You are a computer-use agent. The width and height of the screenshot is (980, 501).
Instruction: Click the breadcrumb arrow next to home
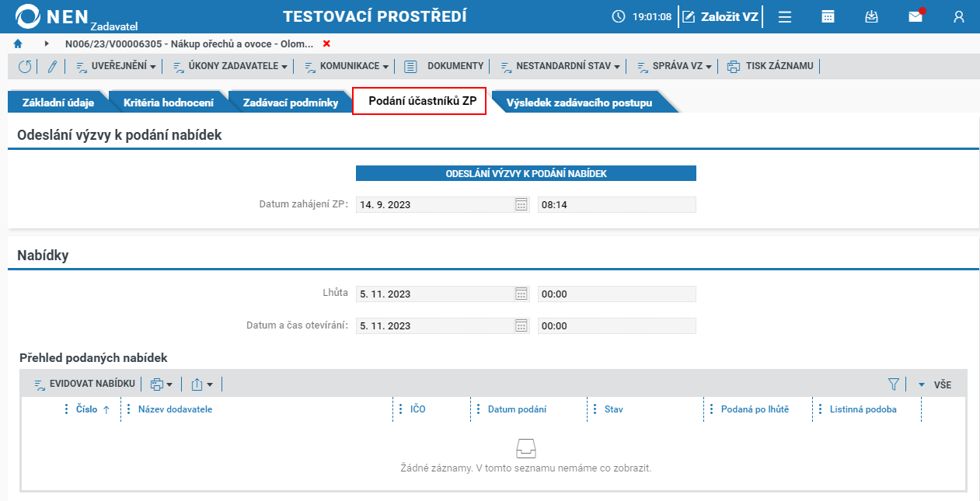coord(47,43)
